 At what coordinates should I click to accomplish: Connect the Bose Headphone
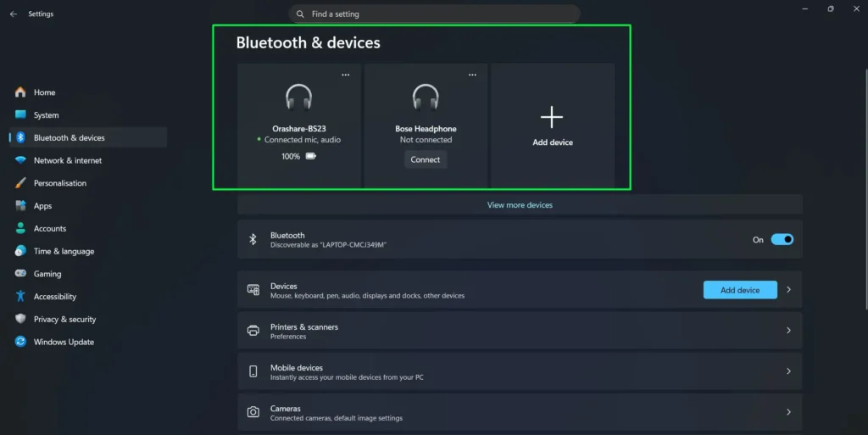click(426, 159)
